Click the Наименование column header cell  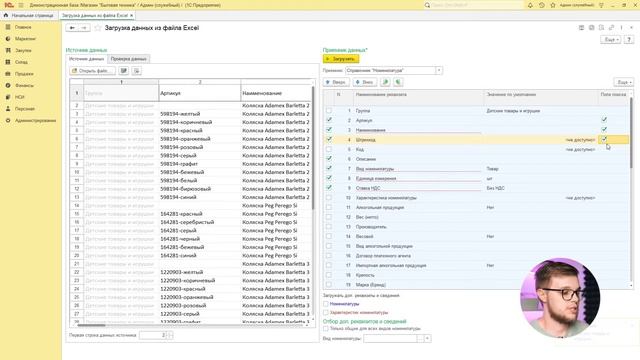276,93
